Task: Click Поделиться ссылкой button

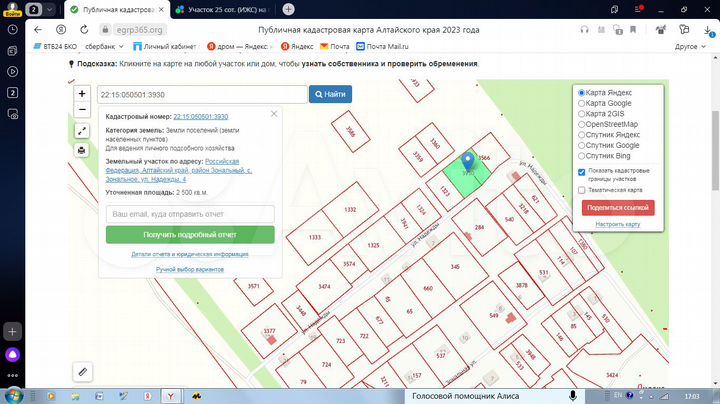Action: click(x=618, y=208)
